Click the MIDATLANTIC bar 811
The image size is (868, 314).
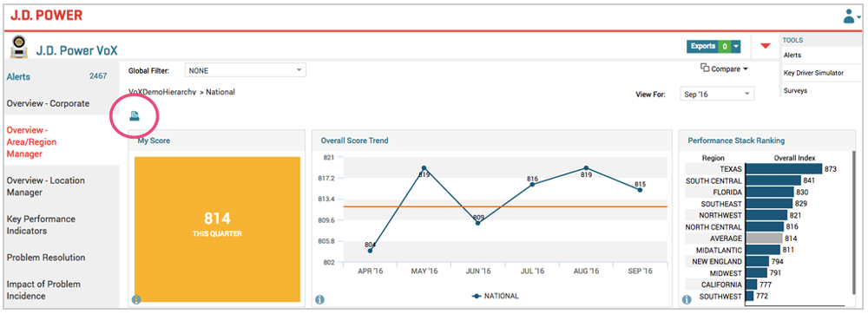(x=763, y=250)
